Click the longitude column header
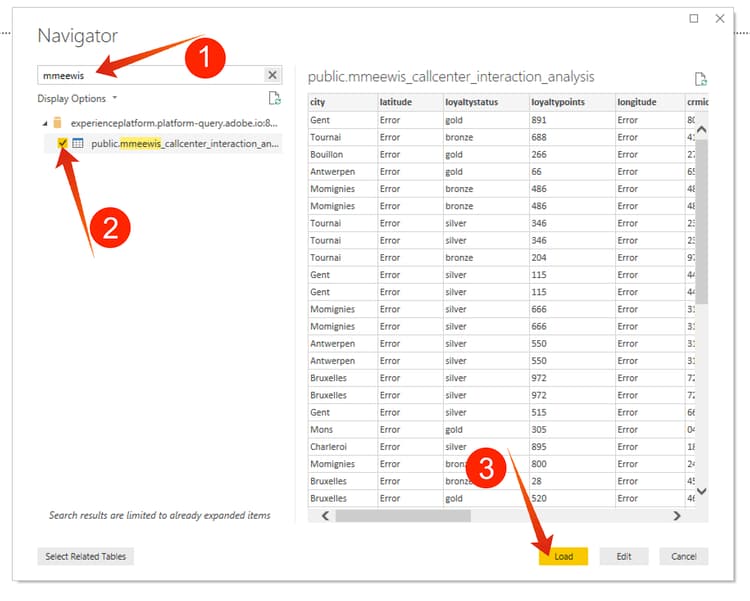This screenshot has height=601, width=750. 650,102
